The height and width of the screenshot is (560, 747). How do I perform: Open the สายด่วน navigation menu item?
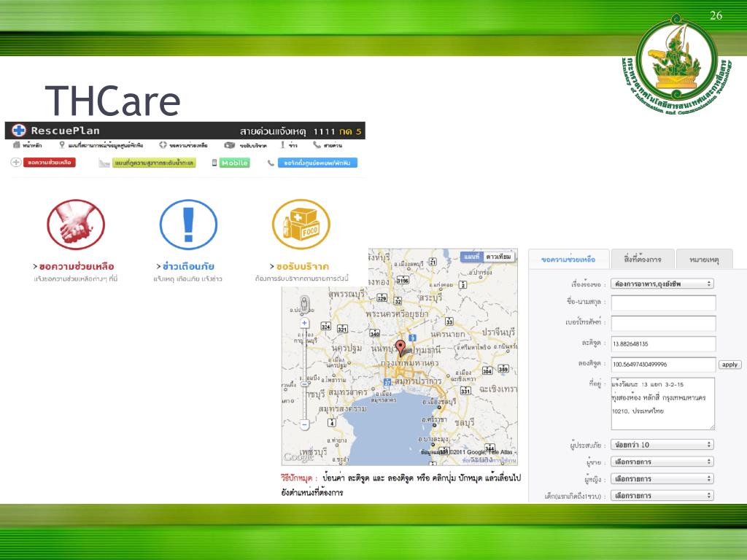(333, 145)
